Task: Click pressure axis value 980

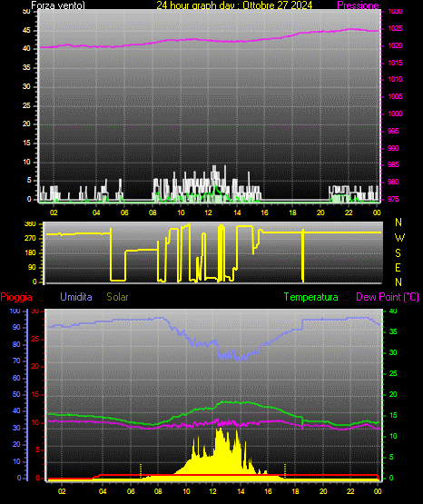Action: 394,182
